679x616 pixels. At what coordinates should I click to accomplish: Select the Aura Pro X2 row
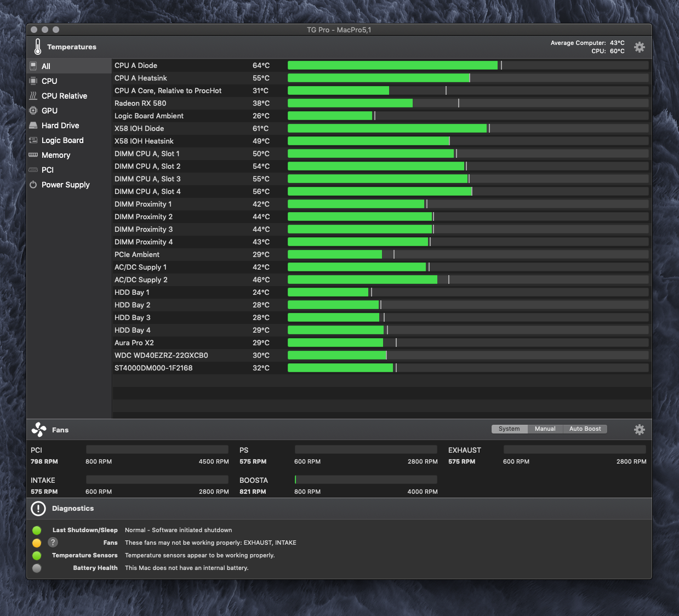382,343
